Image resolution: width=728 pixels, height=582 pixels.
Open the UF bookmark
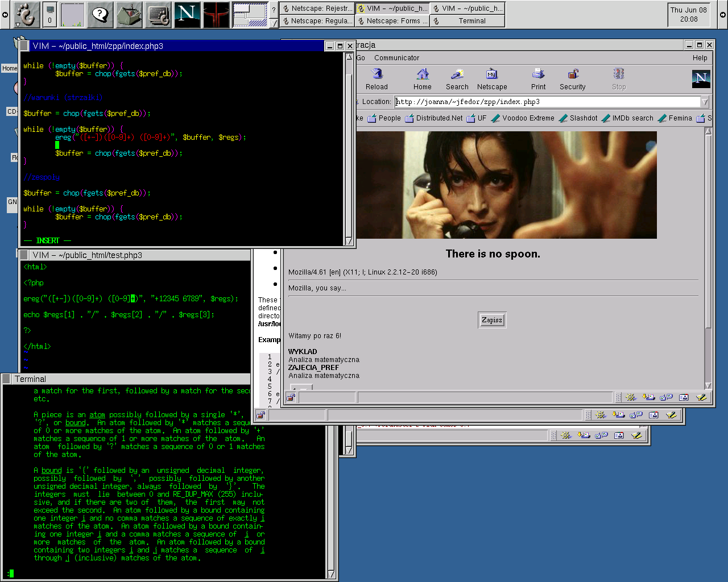click(x=477, y=118)
